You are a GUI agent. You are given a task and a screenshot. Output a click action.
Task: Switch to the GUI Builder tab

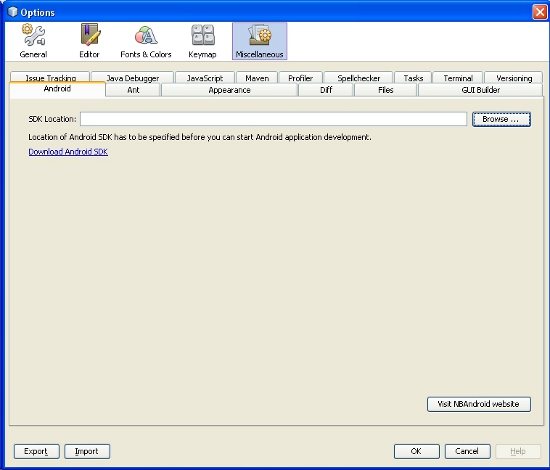481,90
